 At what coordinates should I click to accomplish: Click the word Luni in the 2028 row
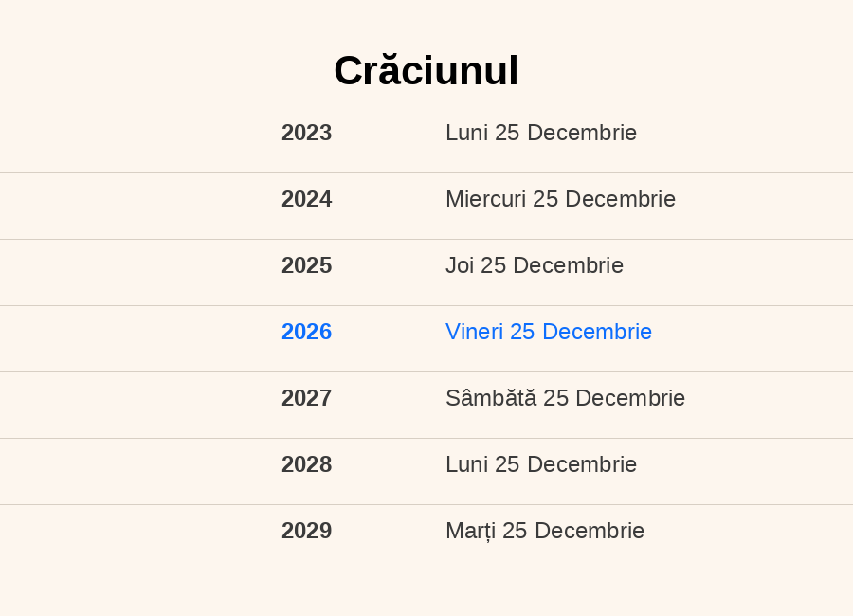tap(466, 464)
